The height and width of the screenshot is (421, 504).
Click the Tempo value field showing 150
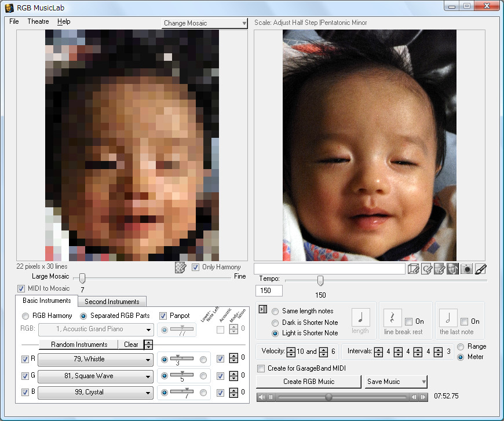pos(269,291)
